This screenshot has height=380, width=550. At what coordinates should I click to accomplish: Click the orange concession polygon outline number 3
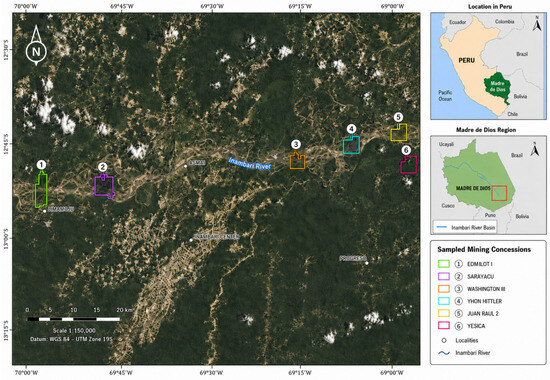pos(297,161)
